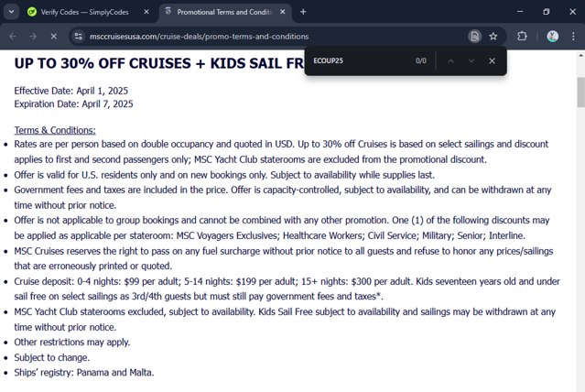
Task: Close the Verify Codes SimplyCodes tab
Action: [146, 12]
